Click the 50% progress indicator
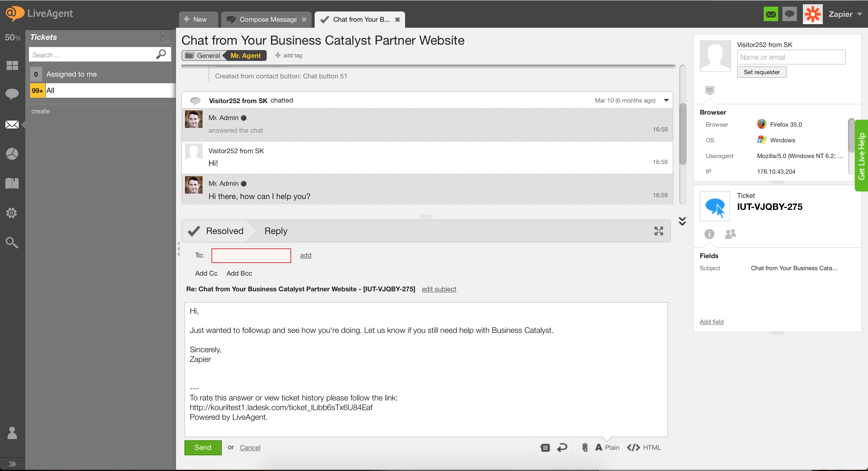 pos(12,37)
